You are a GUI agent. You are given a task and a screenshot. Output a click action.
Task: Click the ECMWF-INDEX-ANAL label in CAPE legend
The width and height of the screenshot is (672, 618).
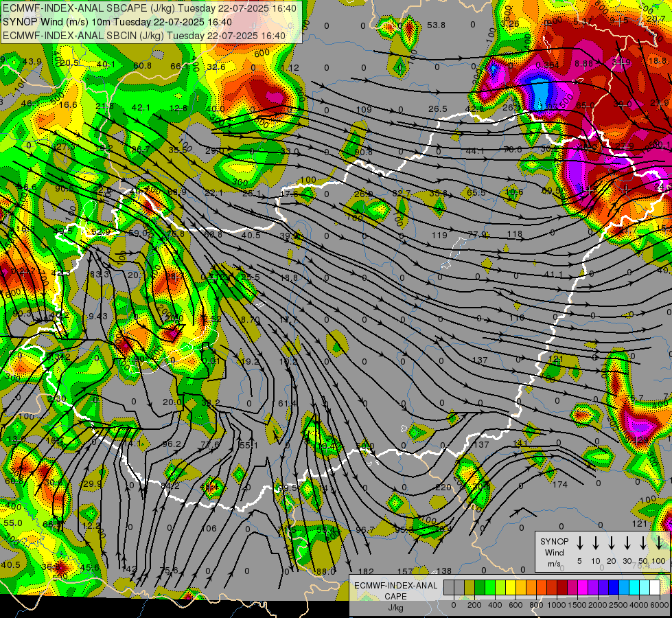pyautogui.click(x=395, y=586)
